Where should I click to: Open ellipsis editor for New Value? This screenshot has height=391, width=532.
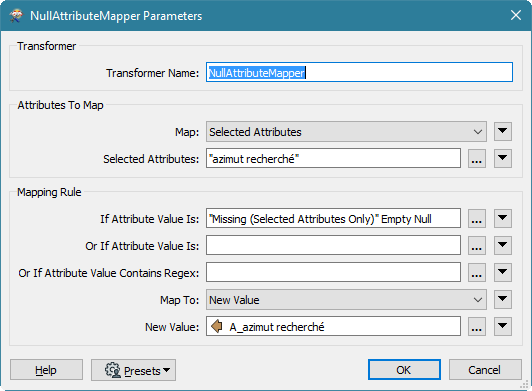pos(477,327)
